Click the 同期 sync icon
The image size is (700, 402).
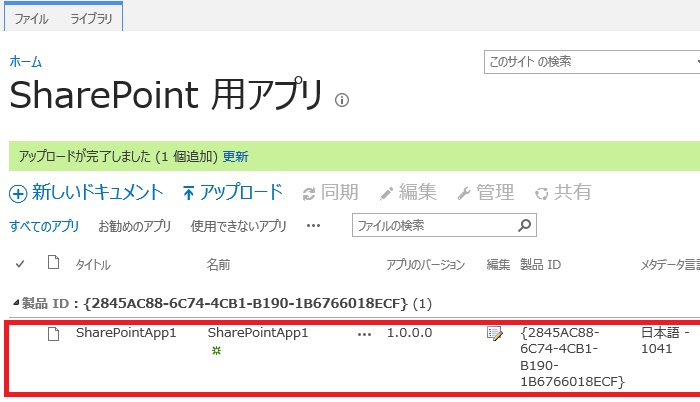pos(309,194)
